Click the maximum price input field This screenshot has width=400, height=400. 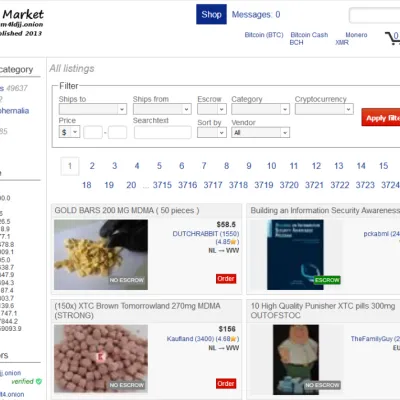pyautogui.click(x=117, y=132)
